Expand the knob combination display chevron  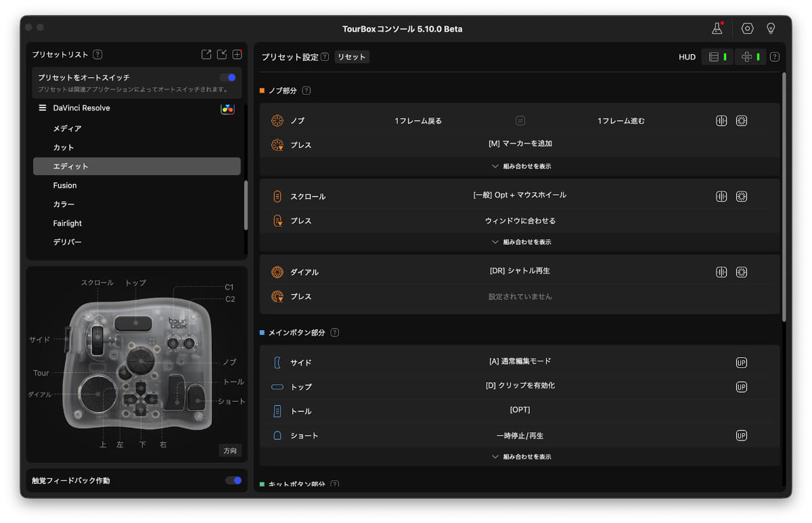(x=521, y=166)
